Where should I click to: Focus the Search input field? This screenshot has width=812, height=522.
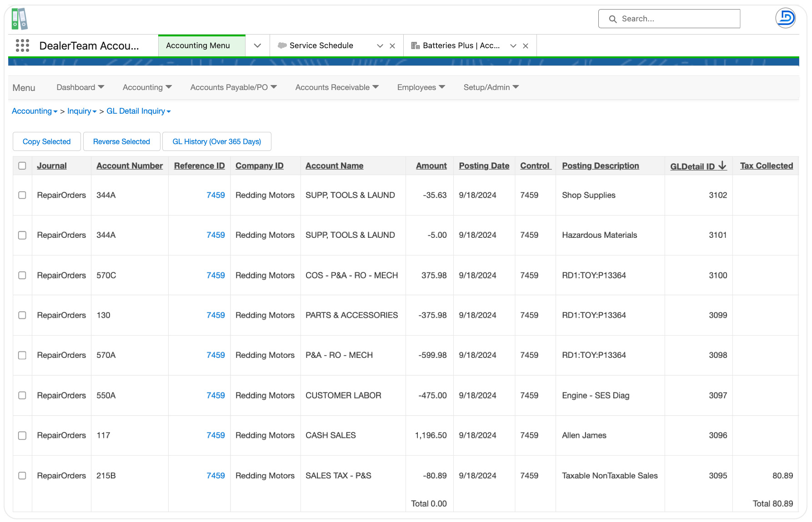coord(669,19)
